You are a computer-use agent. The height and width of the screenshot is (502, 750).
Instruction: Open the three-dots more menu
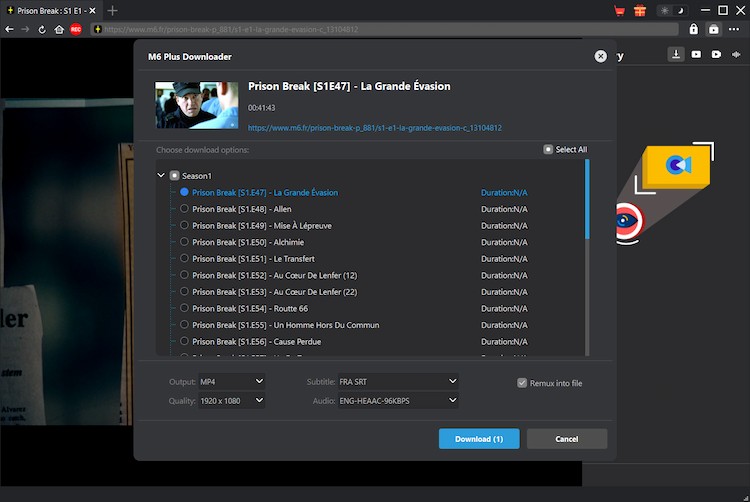click(x=735, y=30)
